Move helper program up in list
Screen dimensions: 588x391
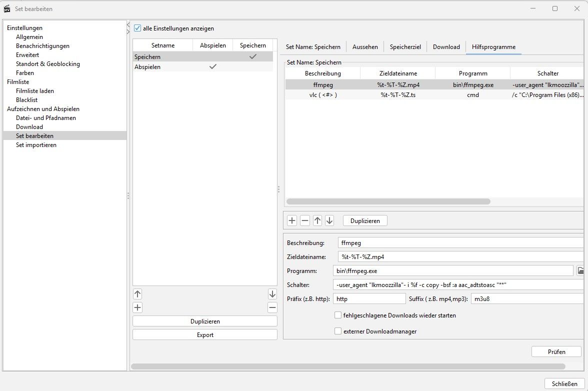pos(317,220)
